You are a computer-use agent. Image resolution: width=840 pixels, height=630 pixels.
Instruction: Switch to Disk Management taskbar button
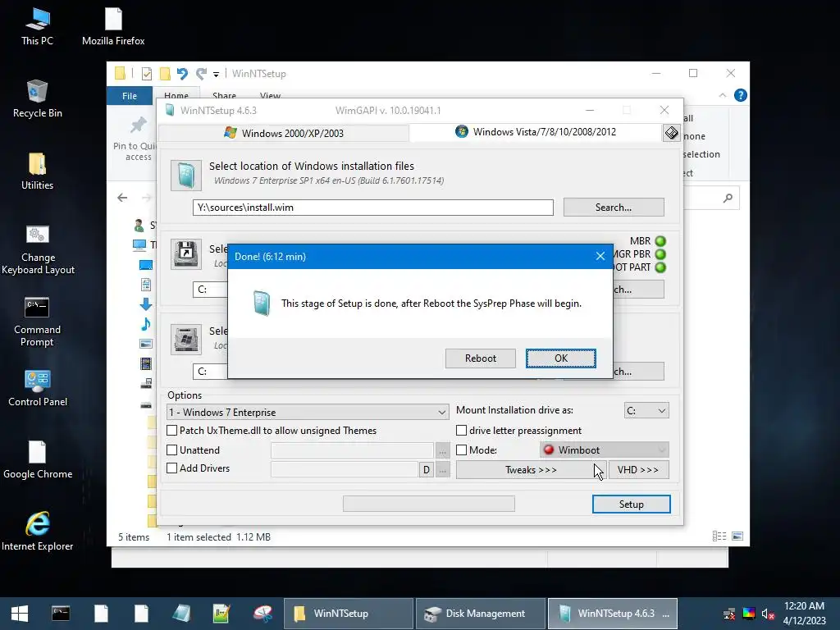click(x=481, y=614)
